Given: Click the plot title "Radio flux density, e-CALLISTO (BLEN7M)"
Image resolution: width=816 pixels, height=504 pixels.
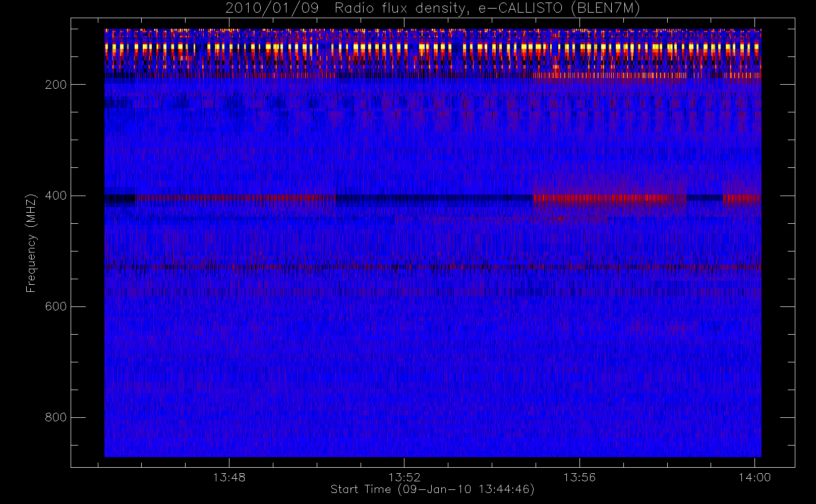Looking at the screenshot, I should tap(487, 9).
